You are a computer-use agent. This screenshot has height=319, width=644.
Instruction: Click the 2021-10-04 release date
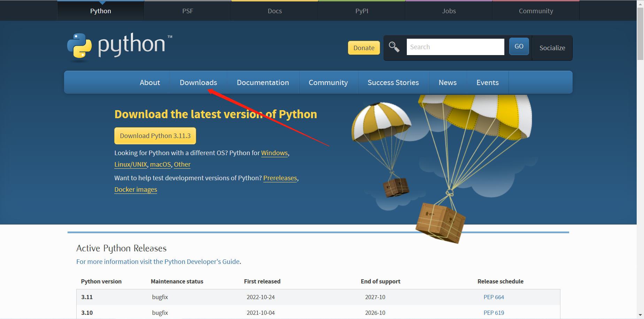(x=261, y=313)
